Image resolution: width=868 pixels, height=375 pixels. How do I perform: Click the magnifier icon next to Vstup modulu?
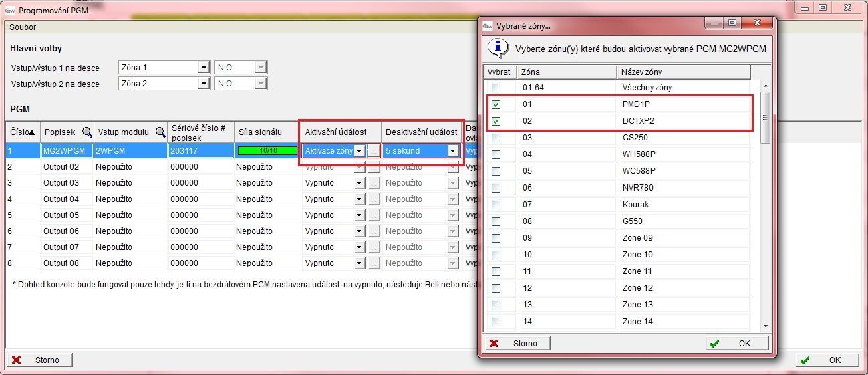point(160,132)
